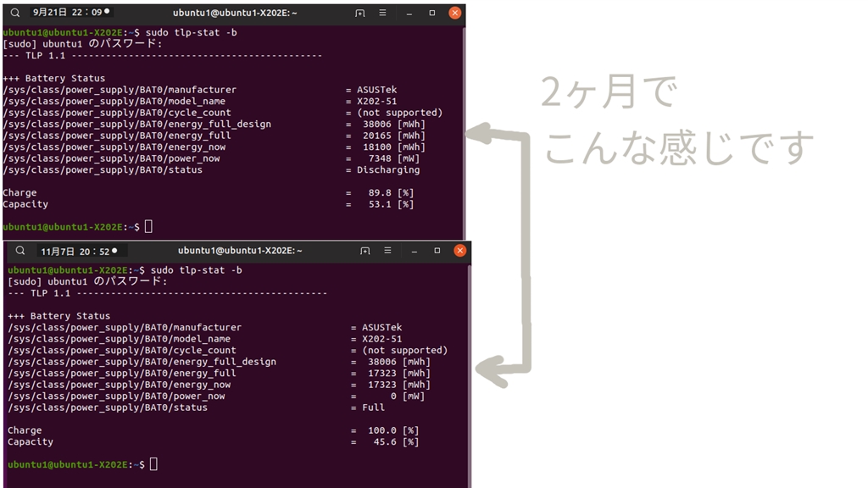Click upper terminal title ubuntu1@ubuntu1-X202E
Screen dimensions: 868x488
tap(235, 13)
